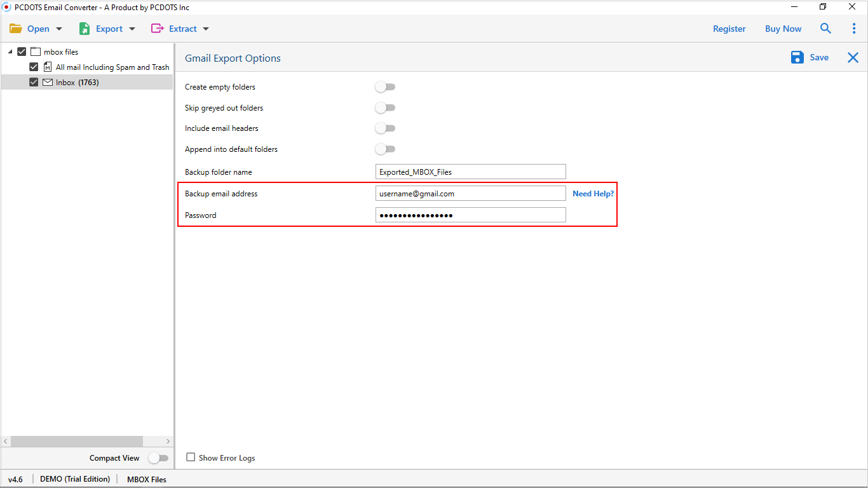
Task: Click the Skip greyed out folders label
Action: click(x=224, y=108)
